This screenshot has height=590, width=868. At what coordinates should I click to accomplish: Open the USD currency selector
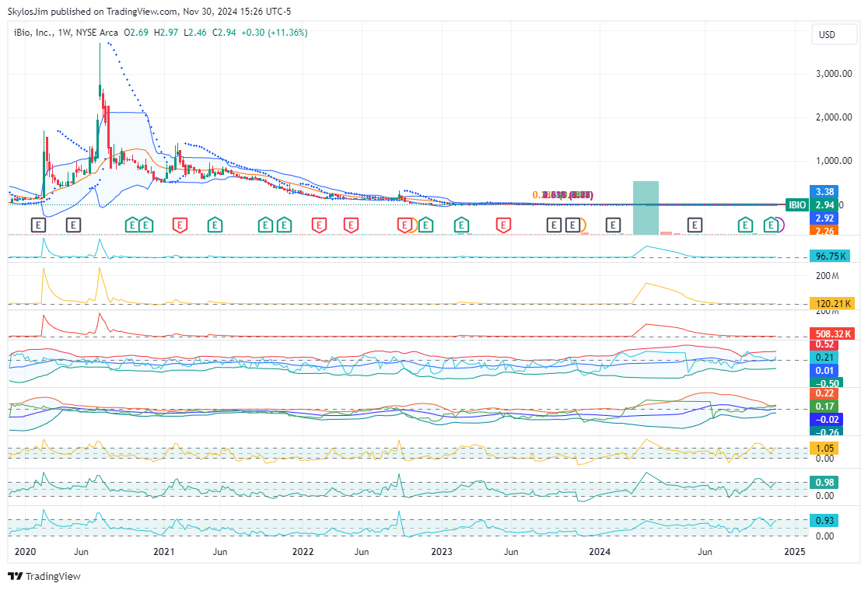pos(827,35)
